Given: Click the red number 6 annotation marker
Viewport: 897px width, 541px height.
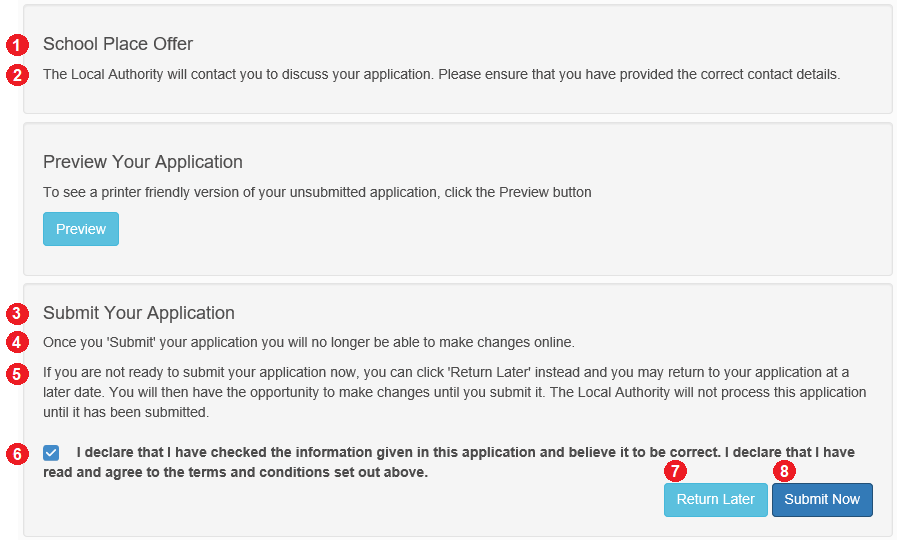Looking at the screenshot, I should 17,454.
